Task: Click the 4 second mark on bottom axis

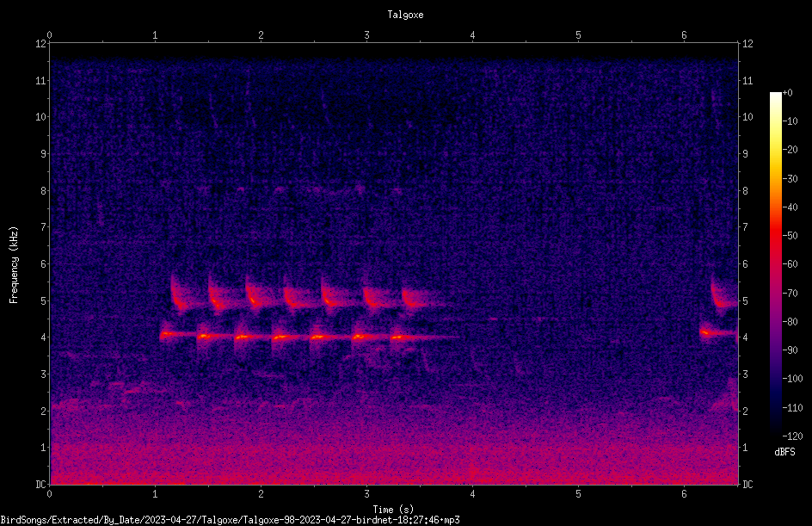Action: tap(472, 494)
